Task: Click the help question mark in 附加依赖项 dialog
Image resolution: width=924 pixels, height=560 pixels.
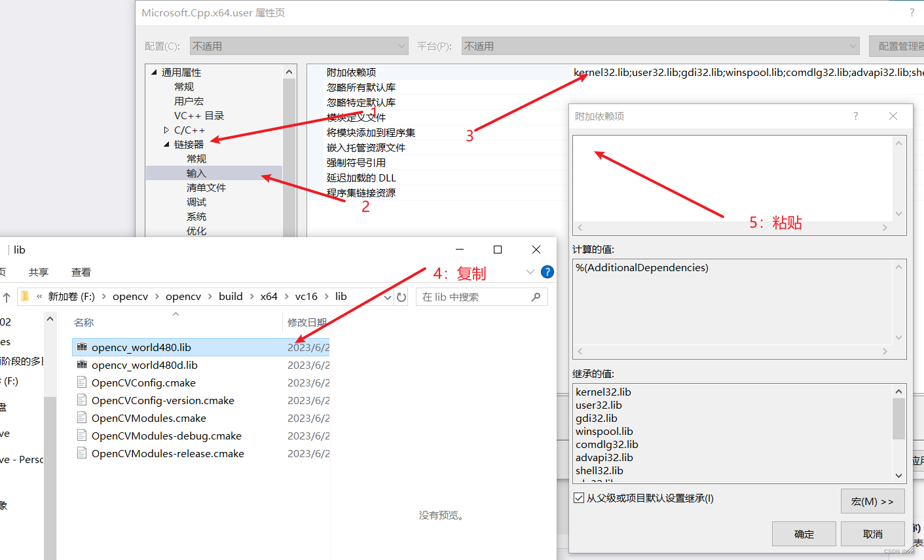Action: tap(855, 116)
